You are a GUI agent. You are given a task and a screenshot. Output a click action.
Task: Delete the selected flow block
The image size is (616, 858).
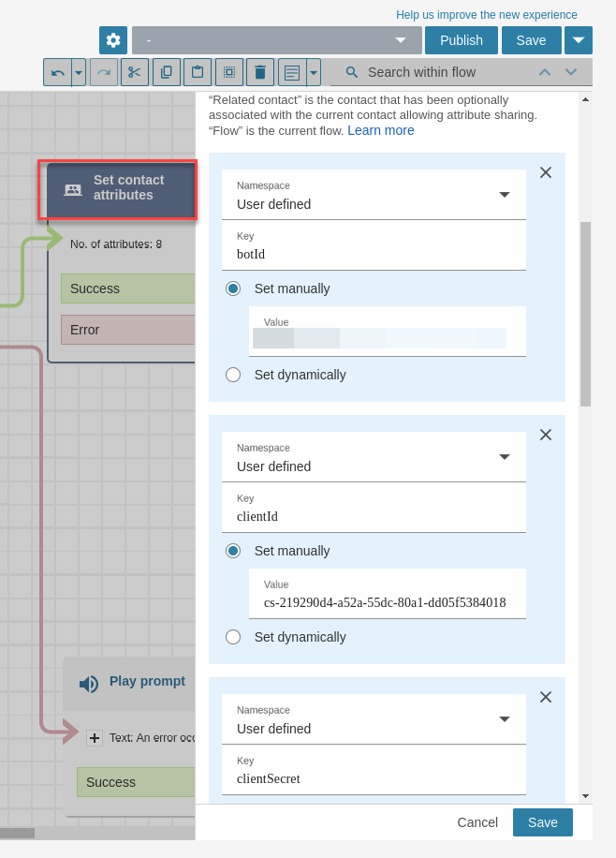(x=260, y=72)
